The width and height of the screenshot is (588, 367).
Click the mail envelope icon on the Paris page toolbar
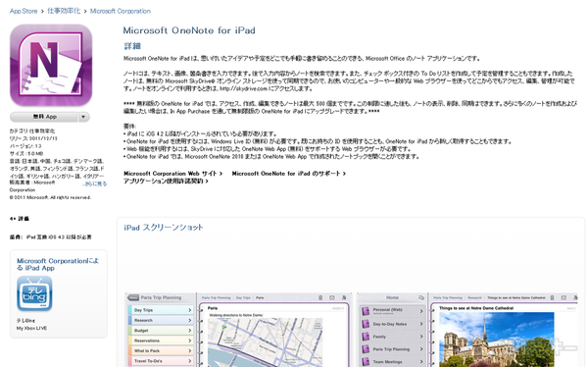(x=332, y=297)
